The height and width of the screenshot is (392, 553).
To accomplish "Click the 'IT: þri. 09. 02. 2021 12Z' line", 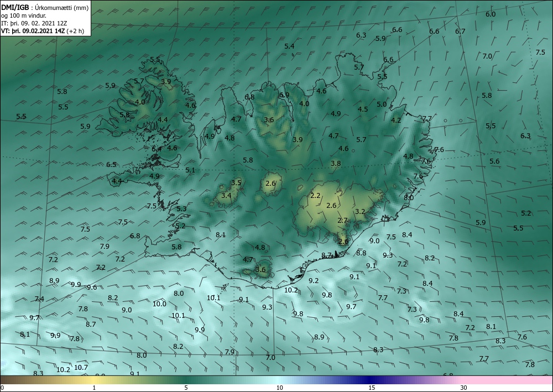I will [x=34, y=23].
